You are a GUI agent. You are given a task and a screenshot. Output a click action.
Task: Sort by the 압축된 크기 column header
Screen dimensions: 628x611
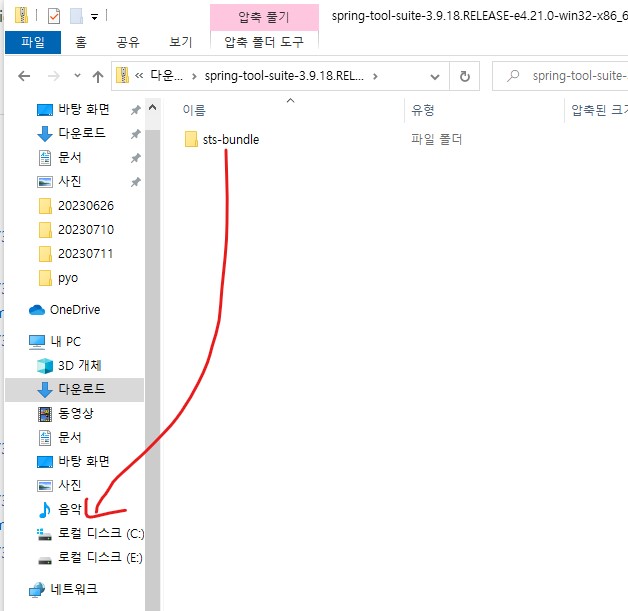tap(599, 110)
